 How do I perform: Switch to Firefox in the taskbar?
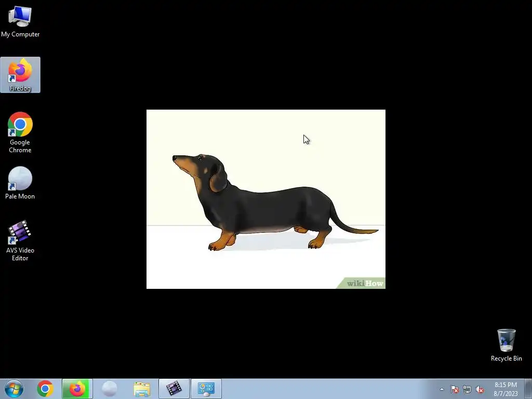77,389
